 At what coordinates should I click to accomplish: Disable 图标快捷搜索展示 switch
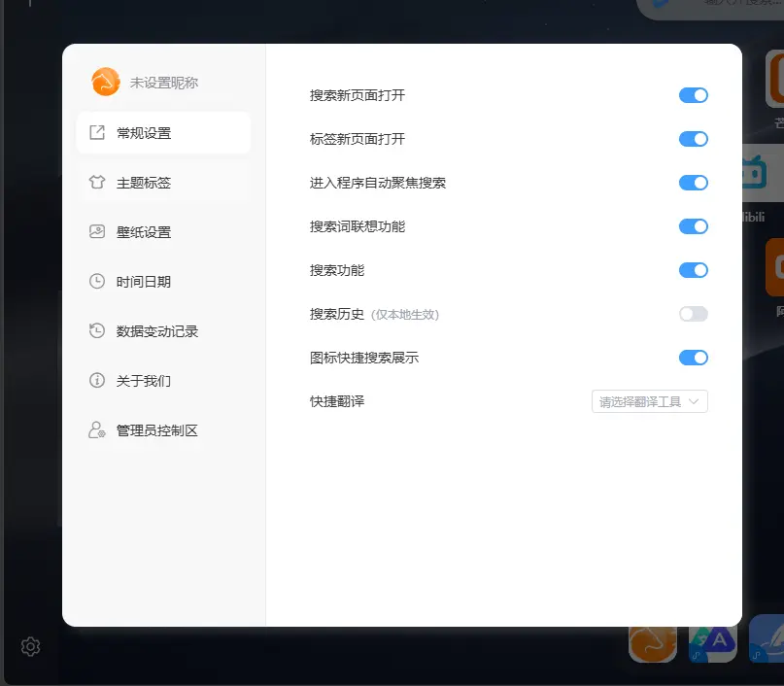point(694,358)
